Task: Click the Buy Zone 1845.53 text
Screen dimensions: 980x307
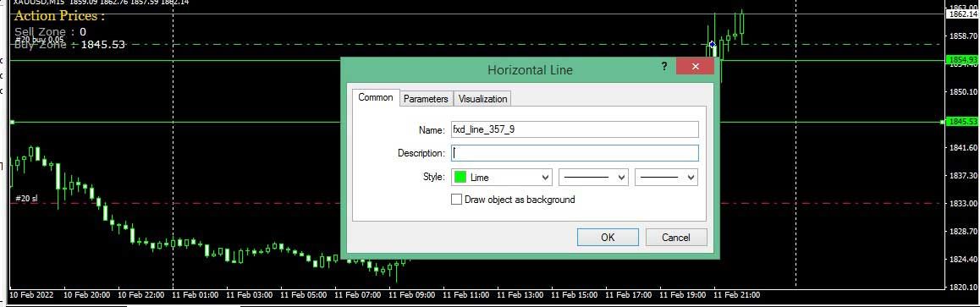Action: coord(69,44)
